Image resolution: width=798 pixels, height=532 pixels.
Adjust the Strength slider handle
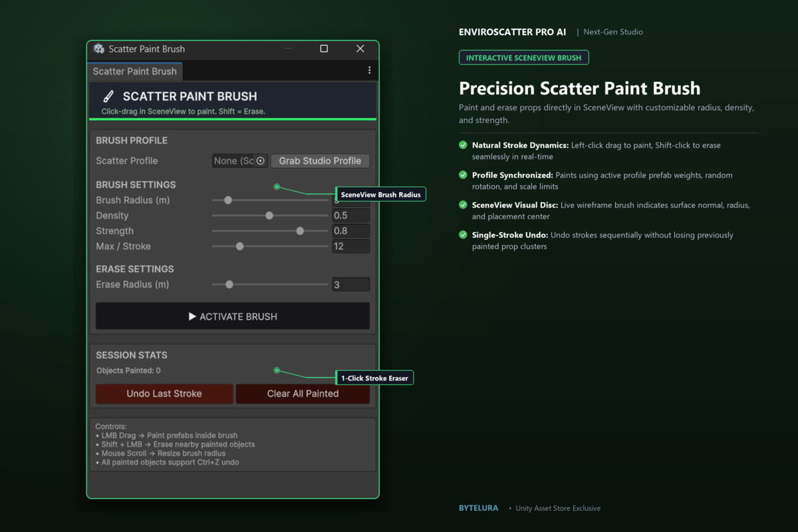click(300, 231)
